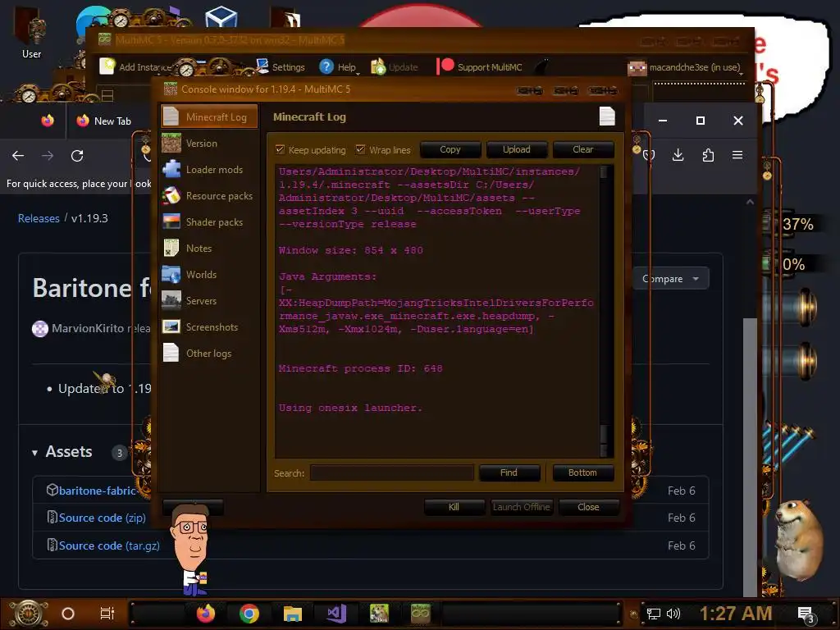Viewport: 840px width, 630px height.
Task: Open MultiMC Settings
Action: point(281,67)
